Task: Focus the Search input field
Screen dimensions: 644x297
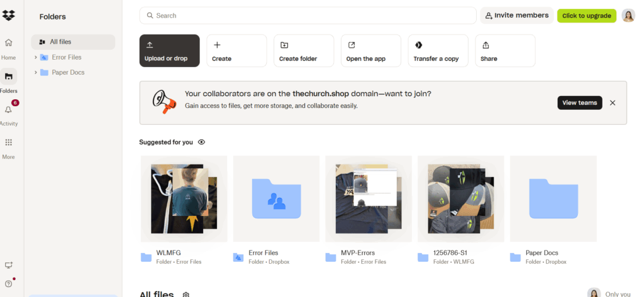Action: click(308, 16)
